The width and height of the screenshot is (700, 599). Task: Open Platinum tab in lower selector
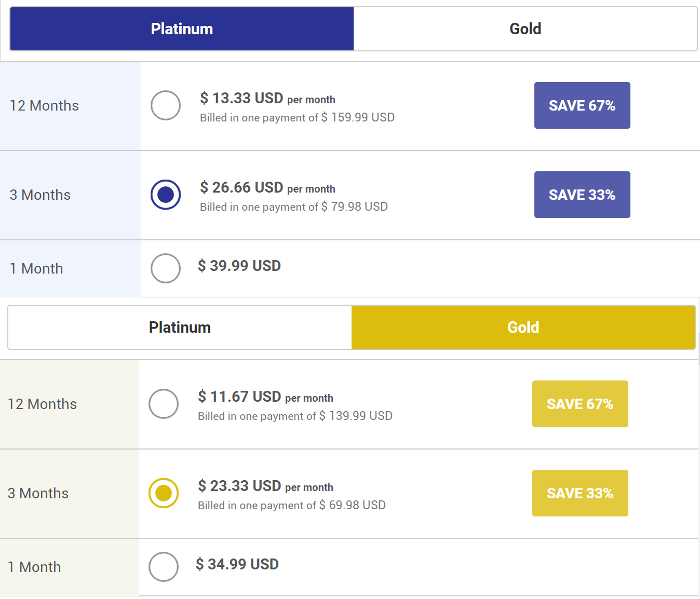click(180, 328)
